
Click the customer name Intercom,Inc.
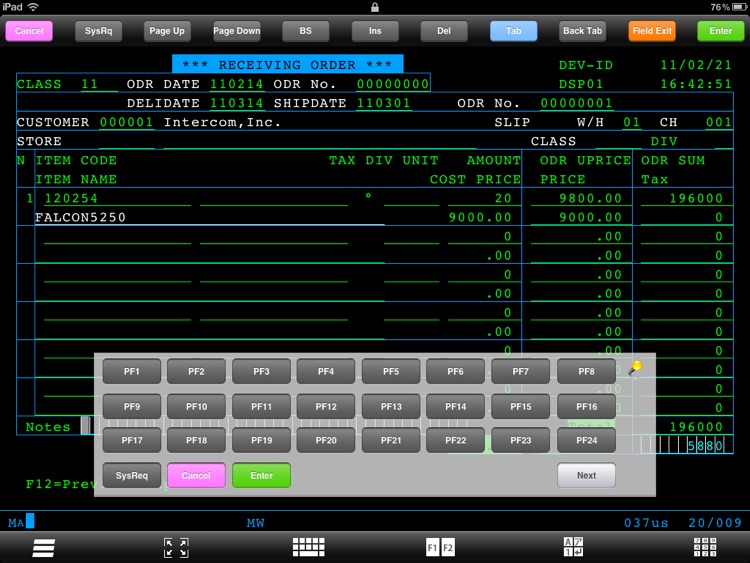(222, 122)
